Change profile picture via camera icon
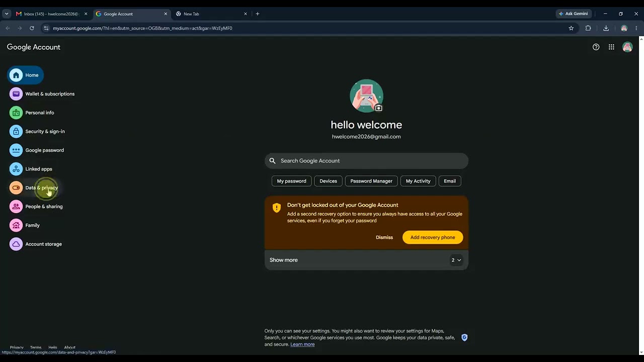 pyautogui.click(x=379, y=108)
